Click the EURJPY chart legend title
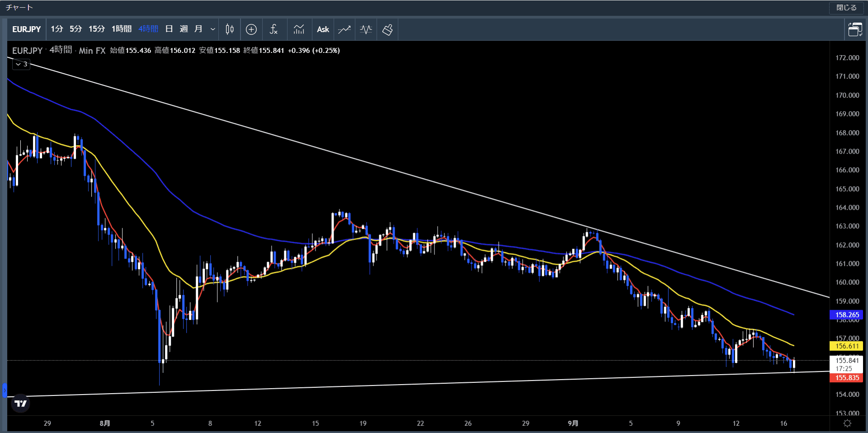 [27, 51]
